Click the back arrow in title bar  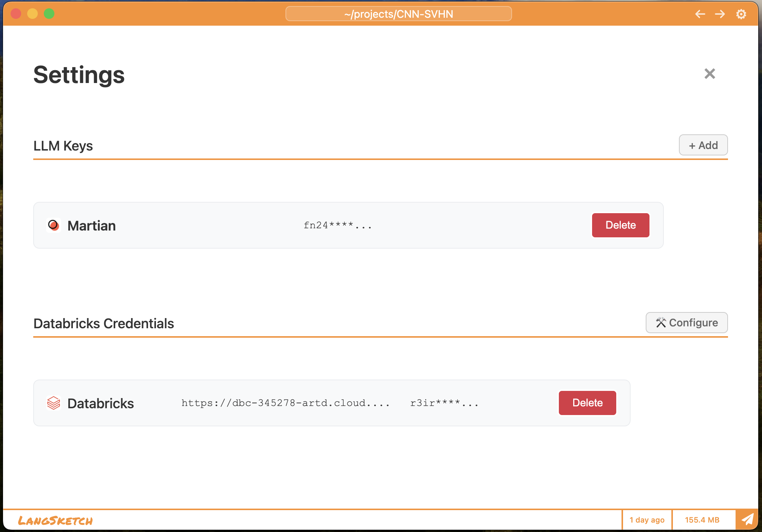(x=700, y=14)
